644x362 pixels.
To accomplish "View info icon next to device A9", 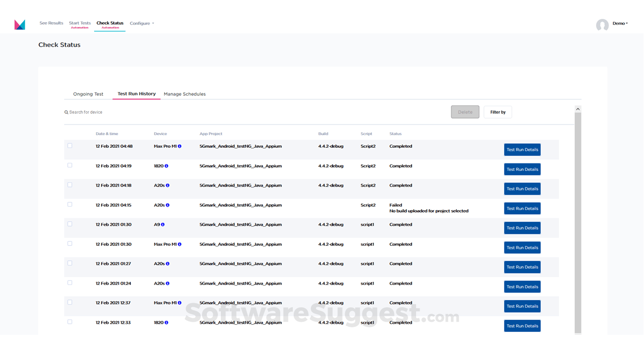I will [x=162, y=224].
